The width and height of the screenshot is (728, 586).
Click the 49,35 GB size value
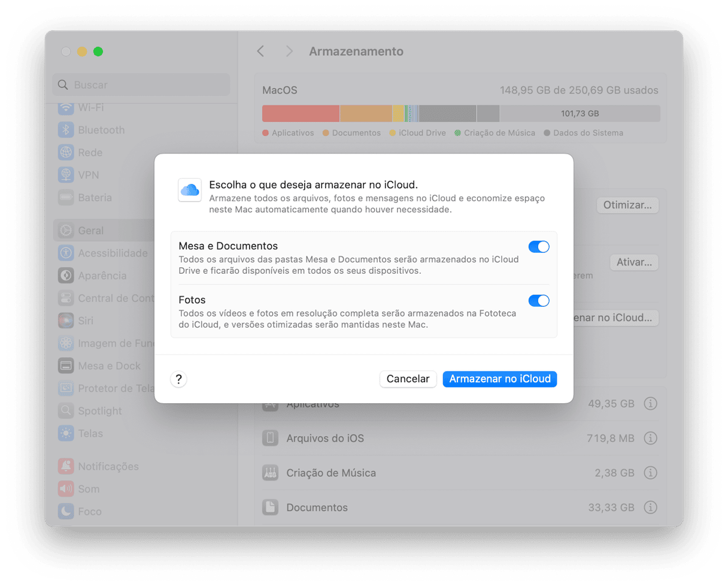tap(611, 404)
